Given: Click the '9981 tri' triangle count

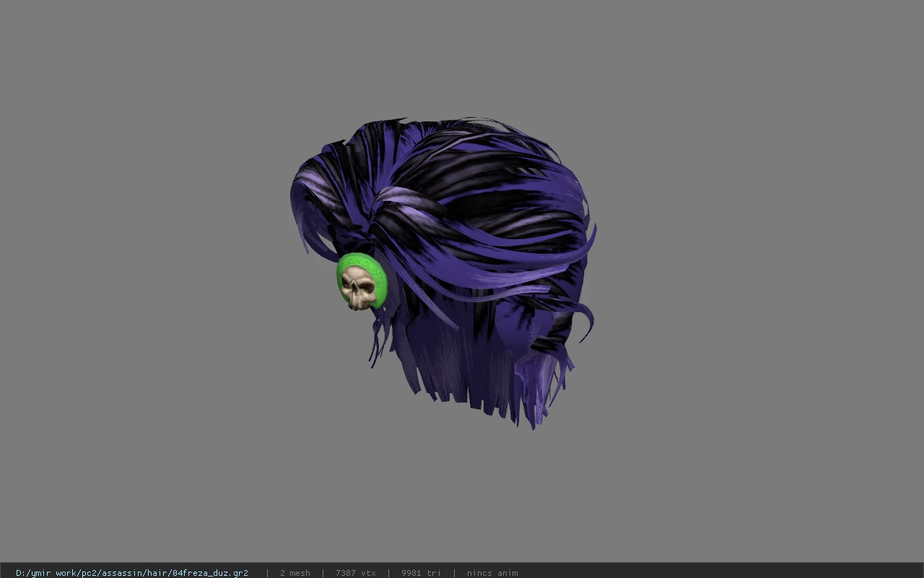Looking at the screenshot, I should coord(422,573).
